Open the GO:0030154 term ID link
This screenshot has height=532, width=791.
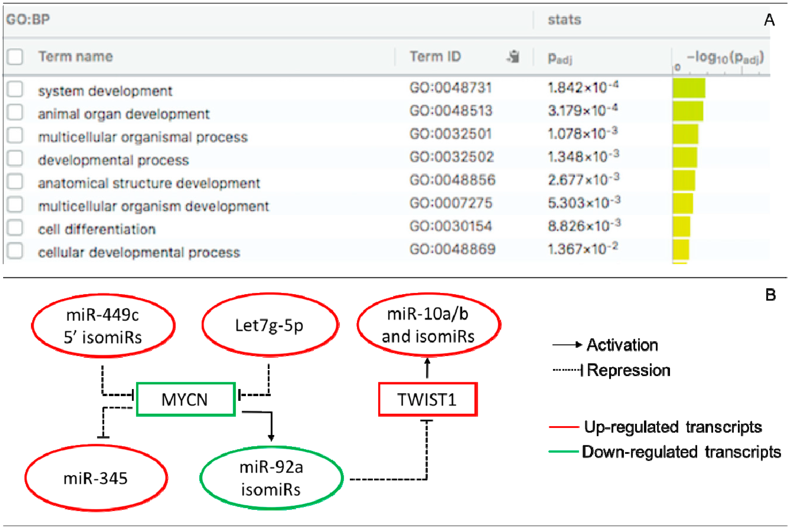[451, 226]
